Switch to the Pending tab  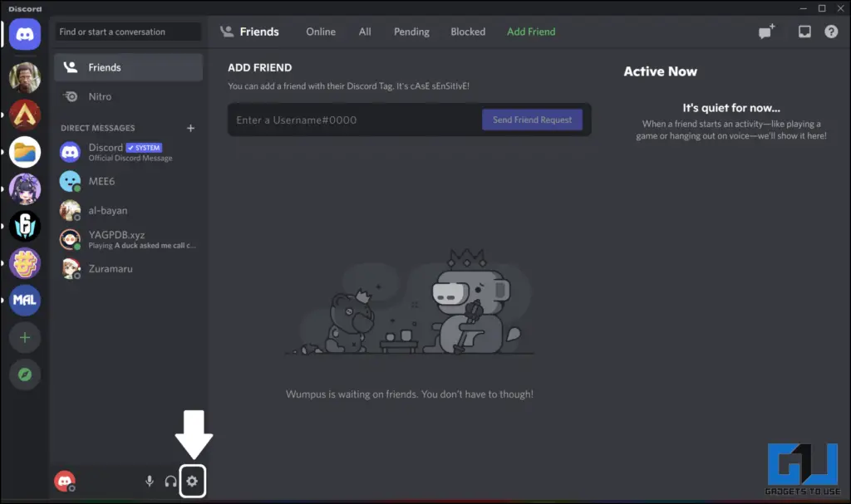coord(411,31)
